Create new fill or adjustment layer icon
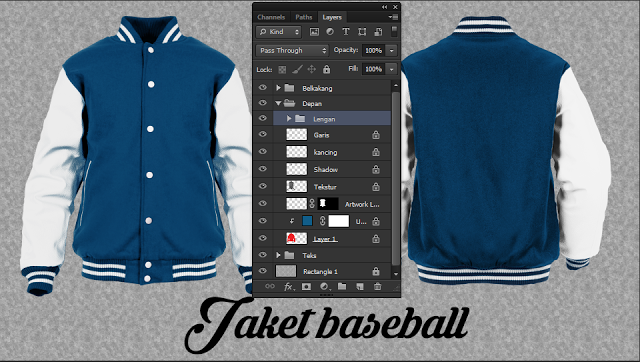Image resolution: width=640 pixels, height=362 pixels. coord(324,286)
